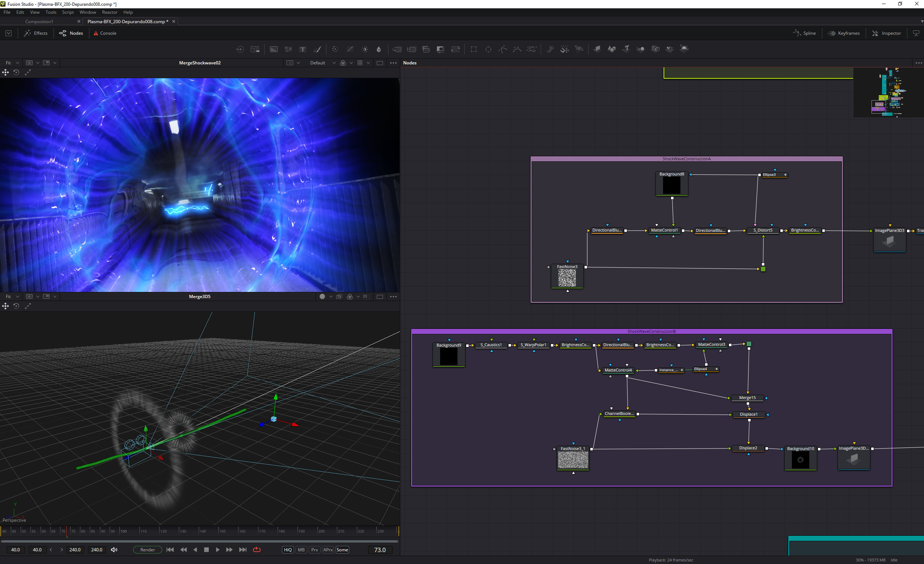Switch to the Composition1 tab

tap(39, 21)
